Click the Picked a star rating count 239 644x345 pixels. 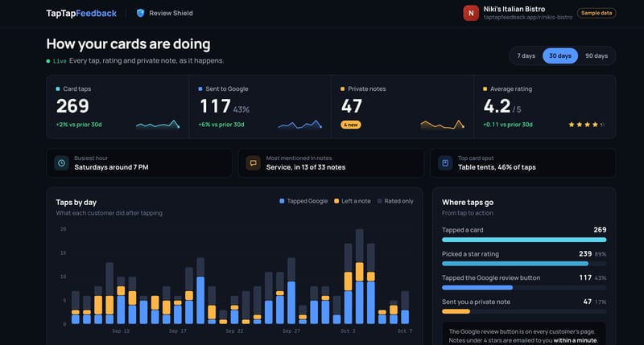tap(585, 254)
